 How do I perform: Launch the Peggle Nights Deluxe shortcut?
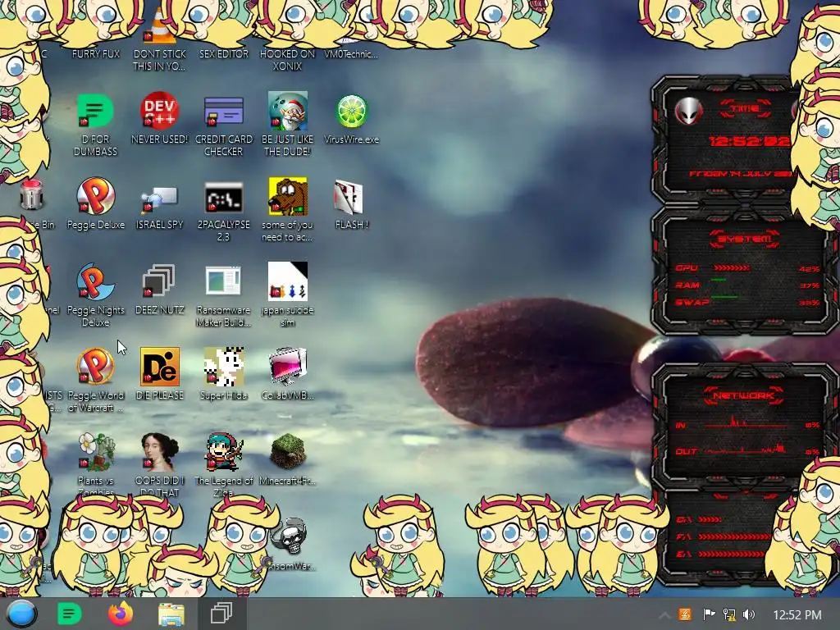(x=95, y=281)
